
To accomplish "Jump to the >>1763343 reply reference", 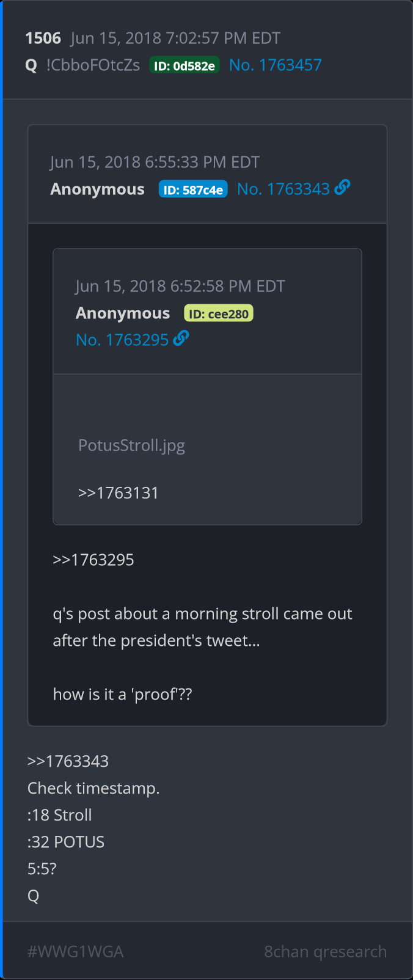I will point(68,761).
